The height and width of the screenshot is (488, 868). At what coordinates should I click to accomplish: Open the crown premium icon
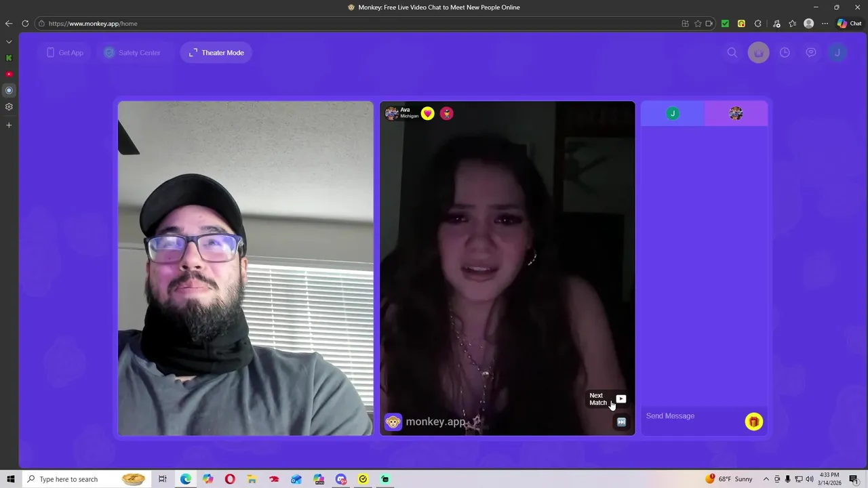coord(758,53)
